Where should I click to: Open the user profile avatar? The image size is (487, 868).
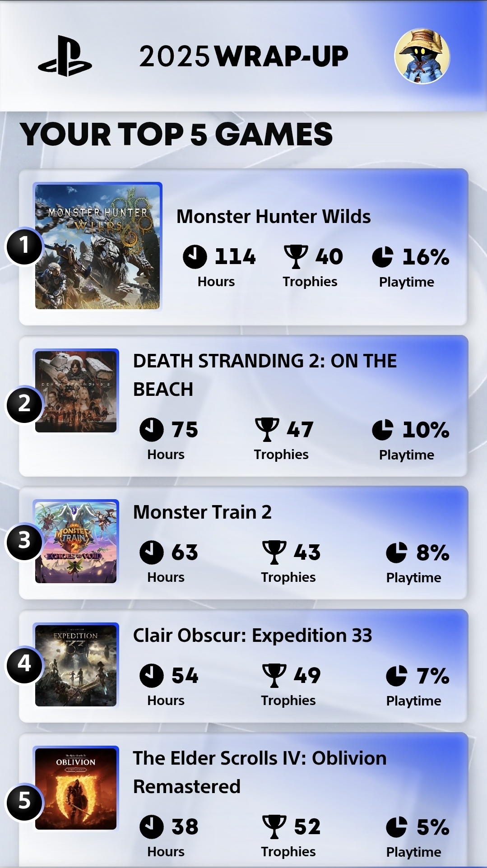point(422,56)
